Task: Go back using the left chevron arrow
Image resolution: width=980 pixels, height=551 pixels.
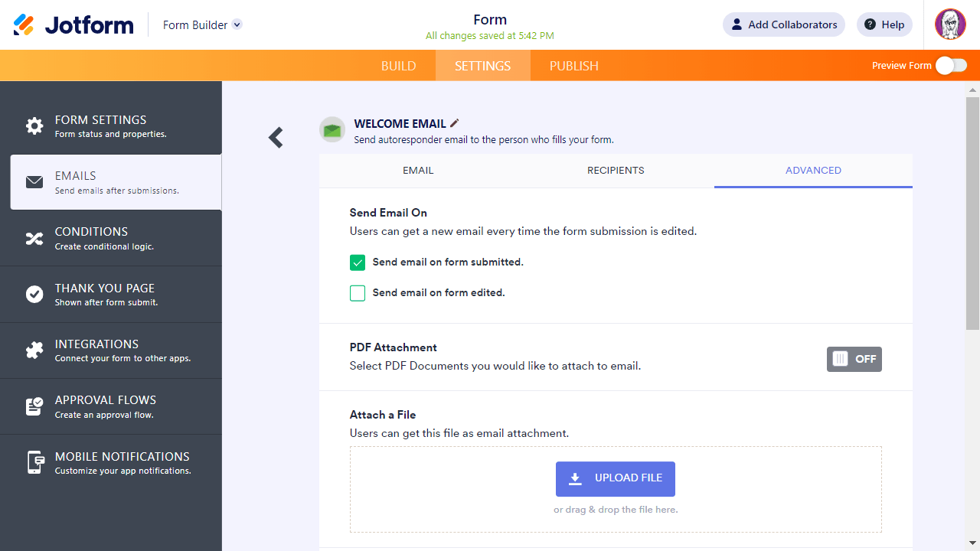Action: point(276,138)
